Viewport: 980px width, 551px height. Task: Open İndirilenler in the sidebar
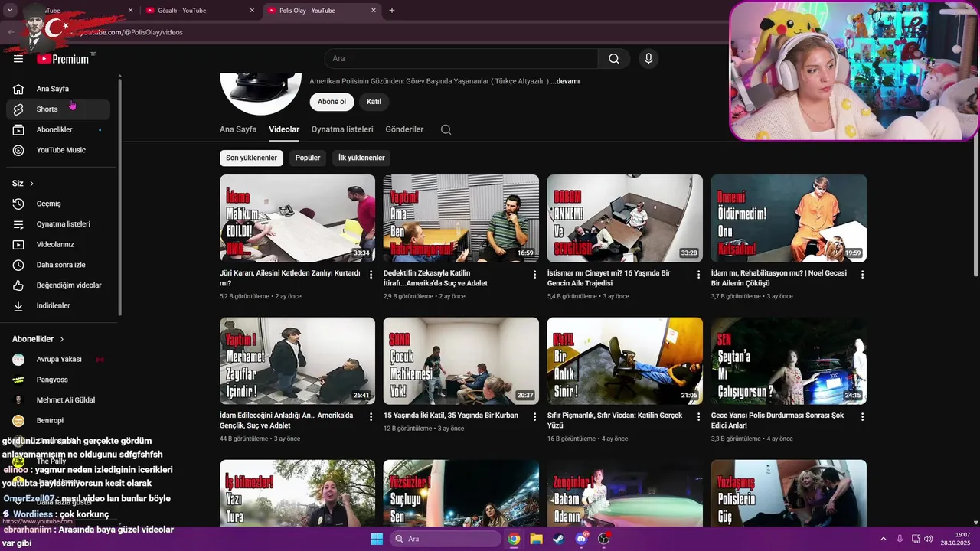tap(58, 305)
